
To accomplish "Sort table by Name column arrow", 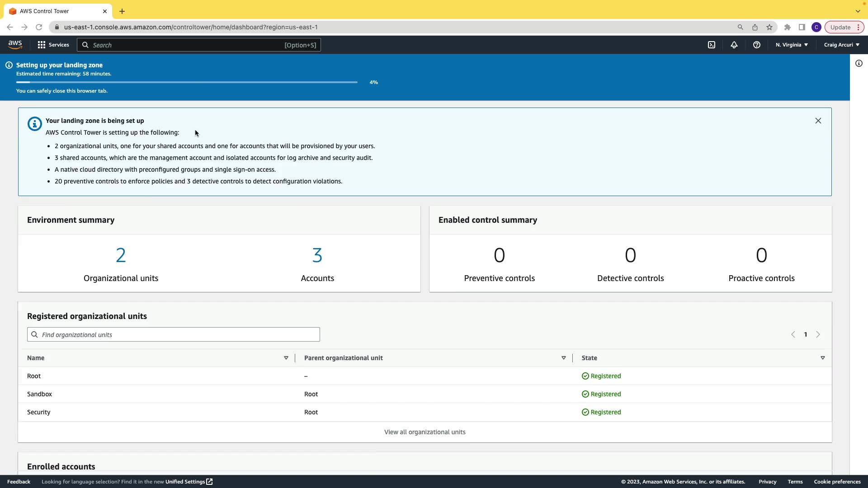I will point(286,358).
